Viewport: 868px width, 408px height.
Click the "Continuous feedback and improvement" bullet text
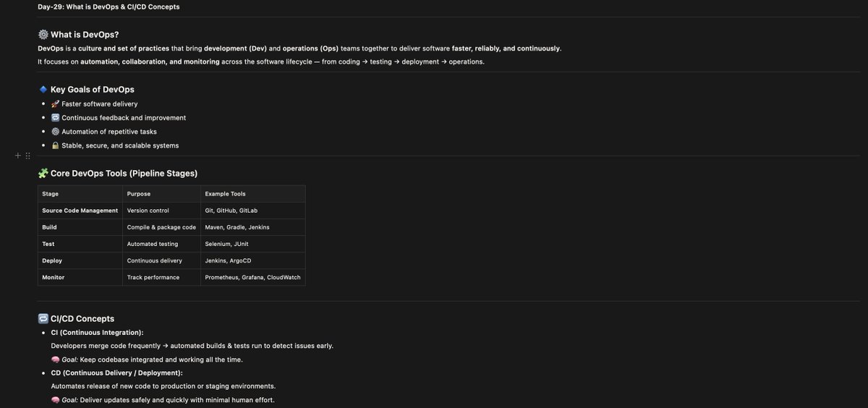pos(124,118)
